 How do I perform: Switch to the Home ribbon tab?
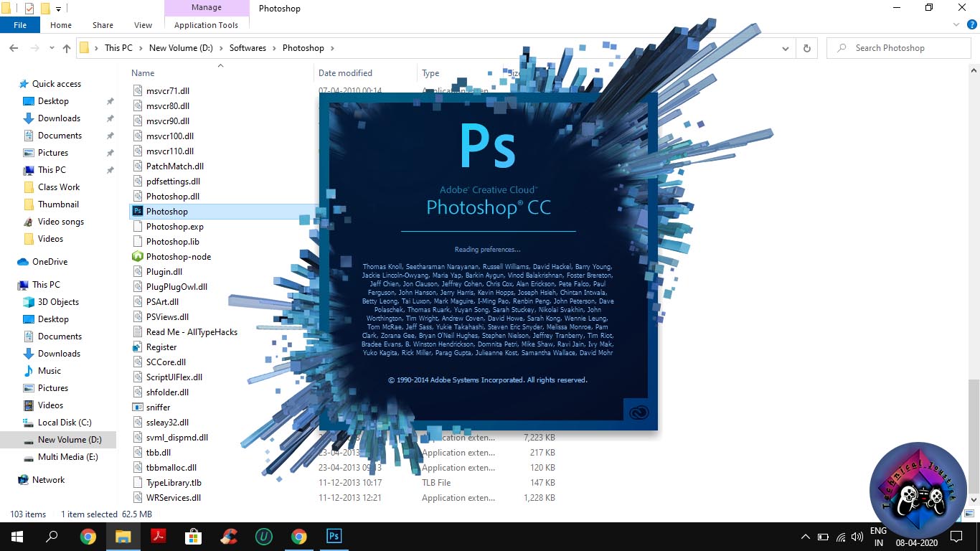coord(61,25)
